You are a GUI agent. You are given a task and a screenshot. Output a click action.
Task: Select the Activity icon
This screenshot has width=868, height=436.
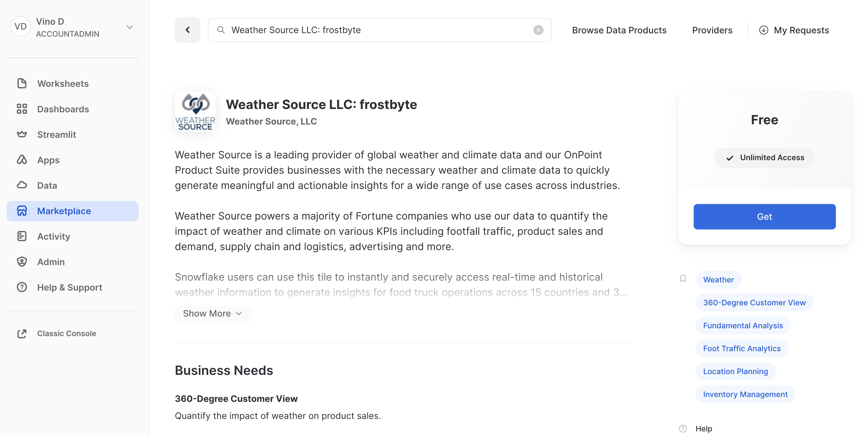[22, 236]
